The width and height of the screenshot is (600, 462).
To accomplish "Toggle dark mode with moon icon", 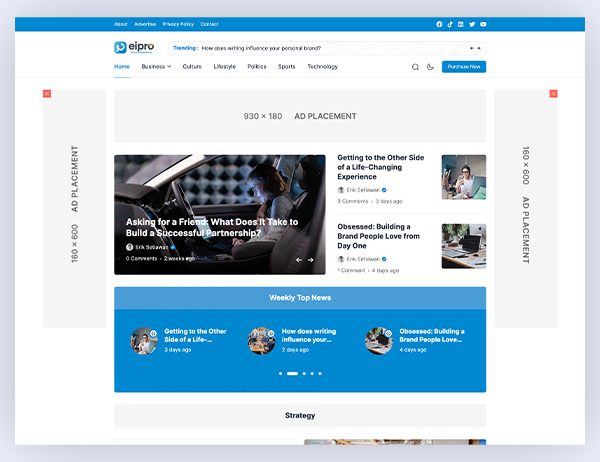I will coord(430,67).
